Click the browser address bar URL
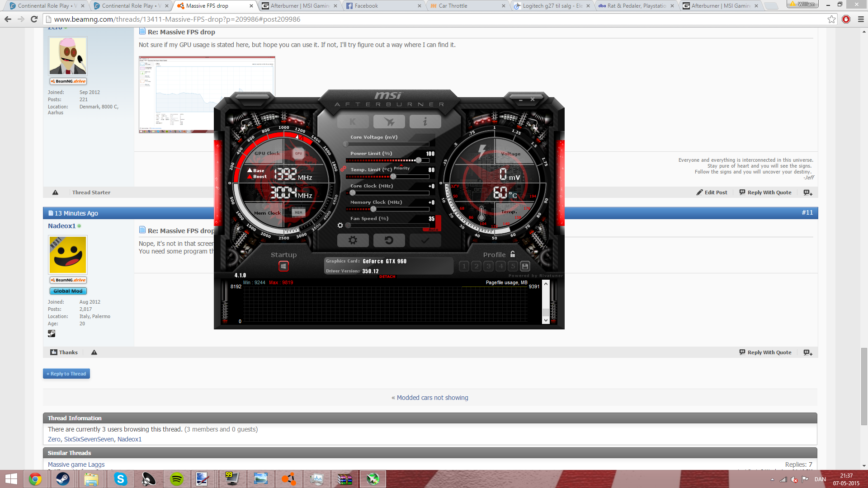The height and width of the screenshot is (488, 868). tap(177, 19)
